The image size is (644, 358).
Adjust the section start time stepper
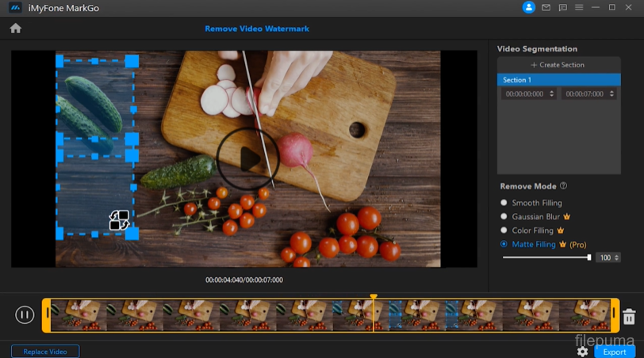pos(551,93)
